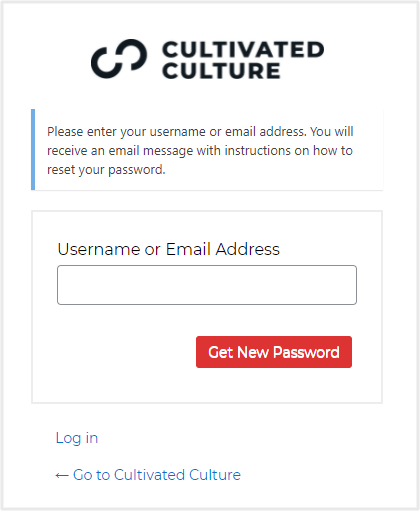
Task: Click the Get New Password button
Action: coord(274,352)
